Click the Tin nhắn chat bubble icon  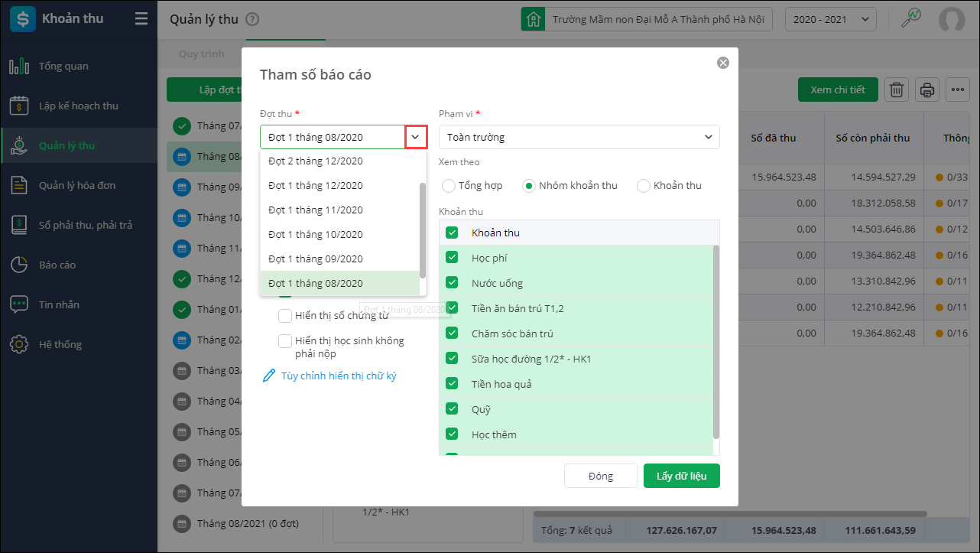(x=19, y=304)
